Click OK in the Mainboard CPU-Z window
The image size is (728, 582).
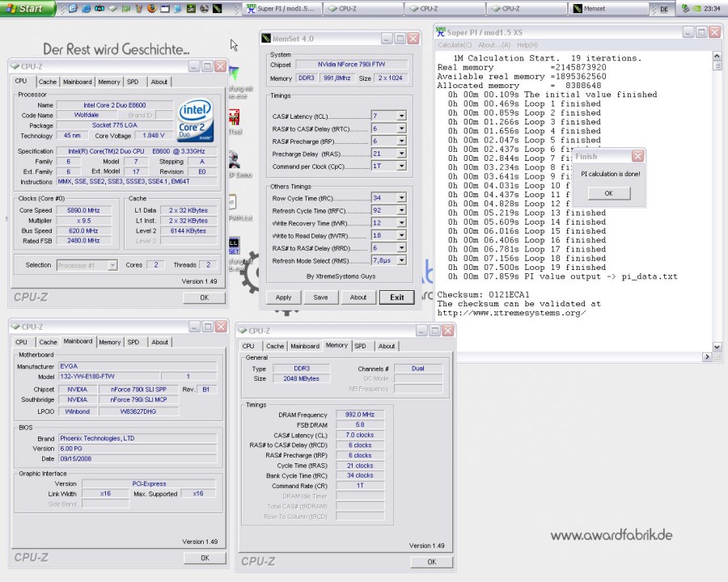[x=205, y=558]
